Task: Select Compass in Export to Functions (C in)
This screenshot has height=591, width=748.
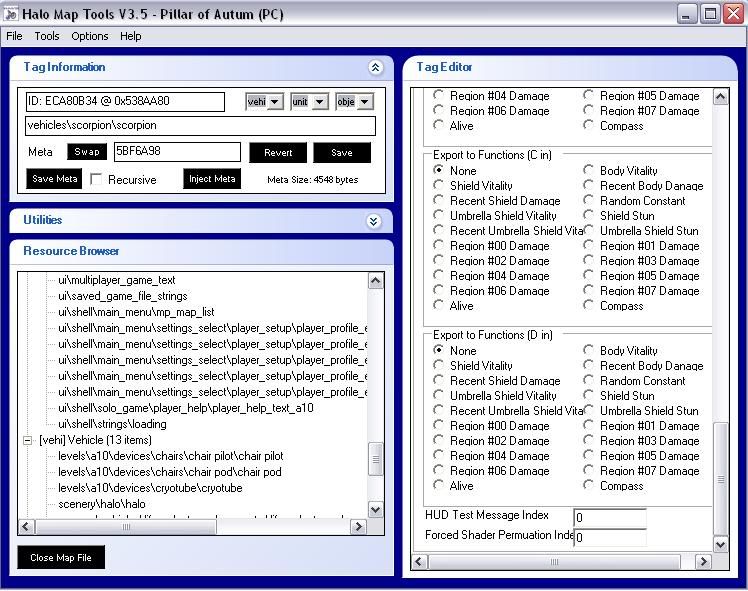Action: [x=588, y=305]
